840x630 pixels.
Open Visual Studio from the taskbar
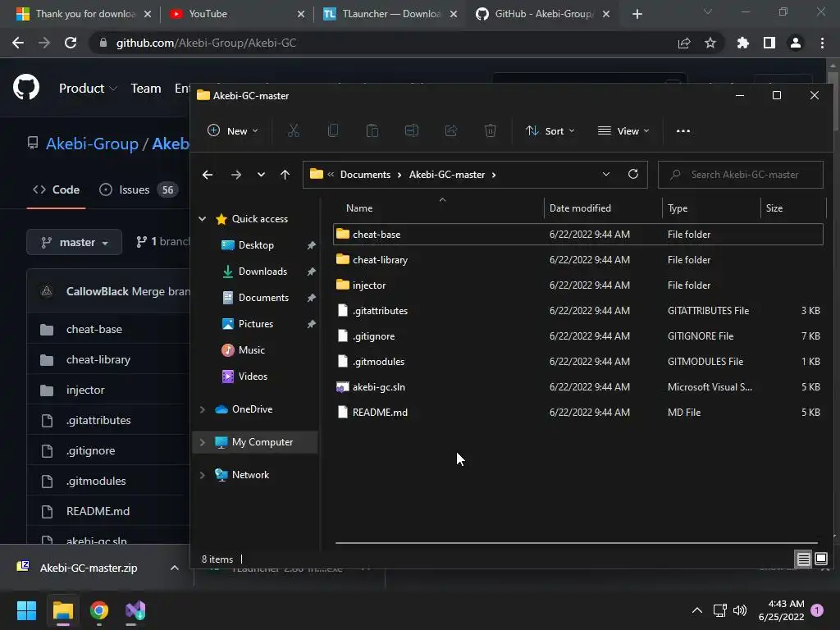click(x=135, y=610)
